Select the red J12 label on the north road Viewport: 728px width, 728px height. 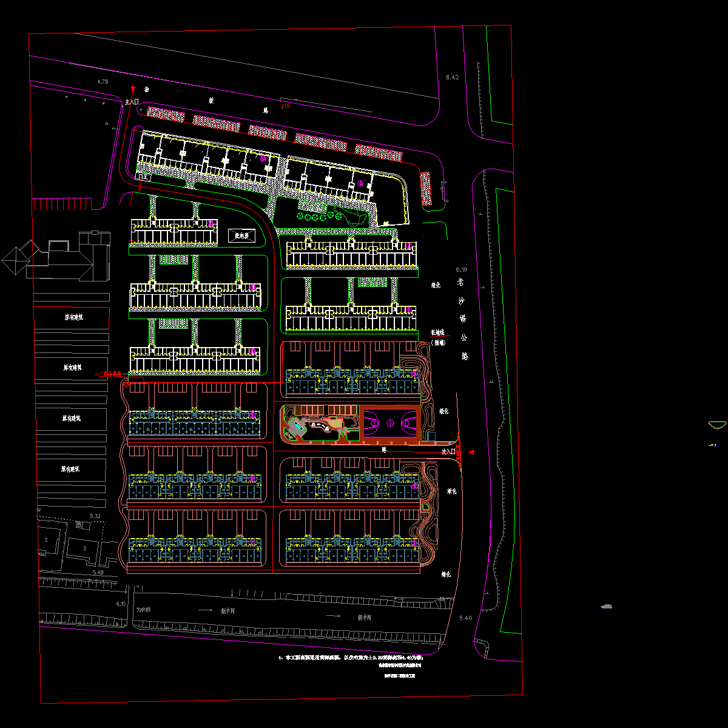coord(285,106)
